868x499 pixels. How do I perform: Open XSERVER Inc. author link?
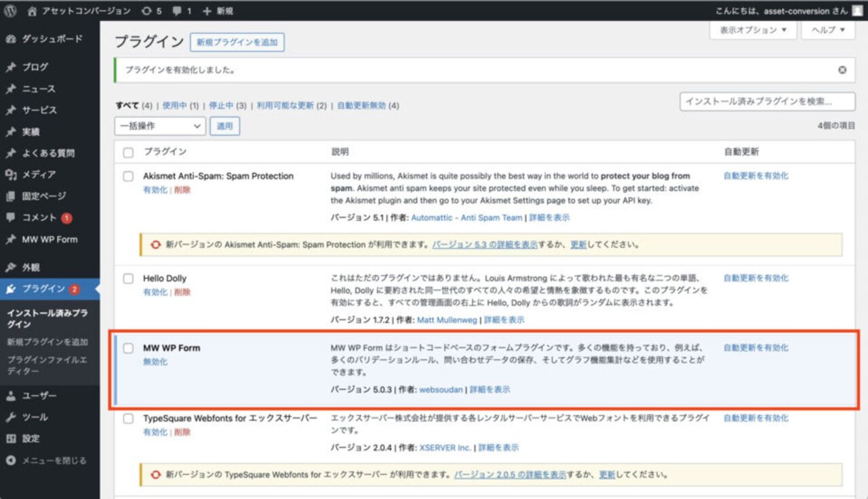446,448
